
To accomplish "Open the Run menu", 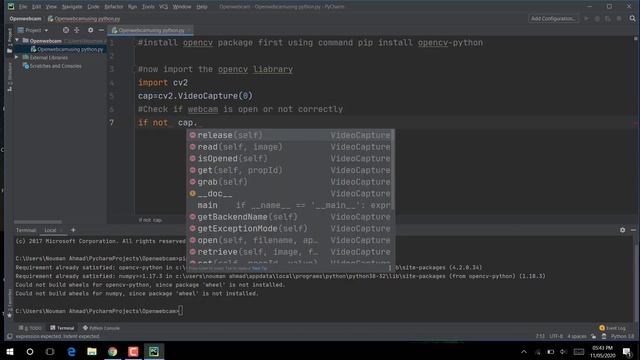I will click(132, 7).
